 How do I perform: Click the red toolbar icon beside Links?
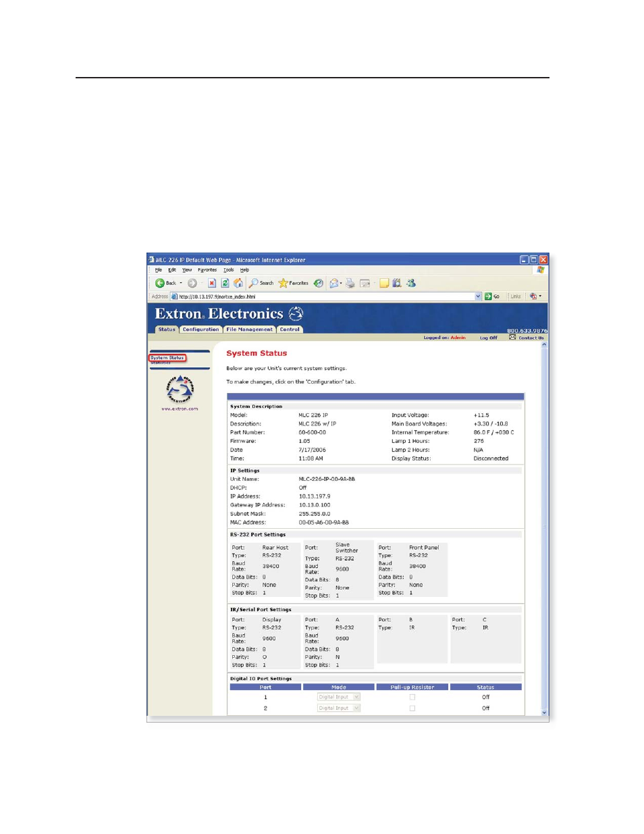coord(533,296)
